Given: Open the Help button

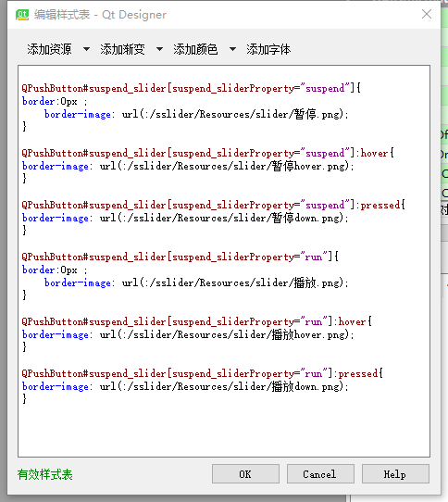Looking at the screenshot, I should coord(395,474).
